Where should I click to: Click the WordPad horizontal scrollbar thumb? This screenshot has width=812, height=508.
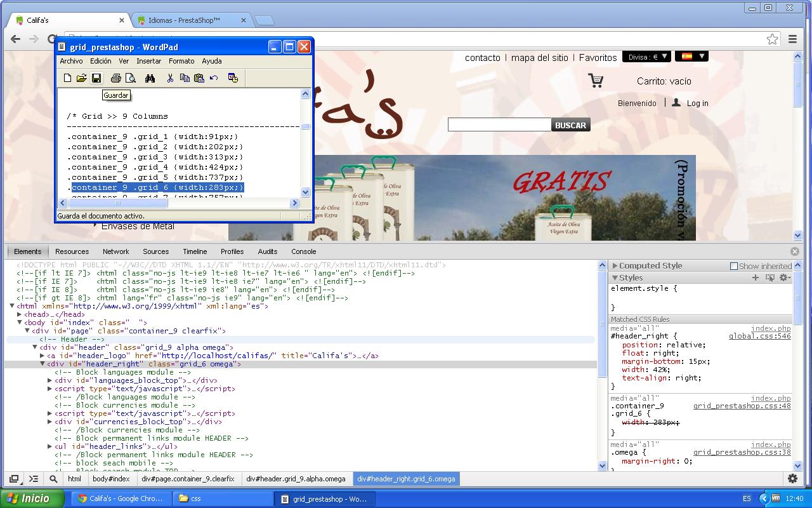pyautogui.click(x=117, y=203)
